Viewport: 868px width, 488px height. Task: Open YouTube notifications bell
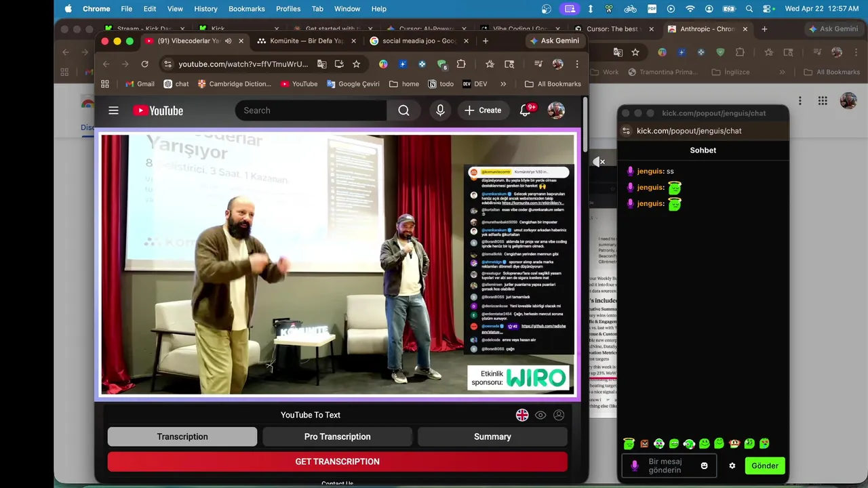coord(525,110)
